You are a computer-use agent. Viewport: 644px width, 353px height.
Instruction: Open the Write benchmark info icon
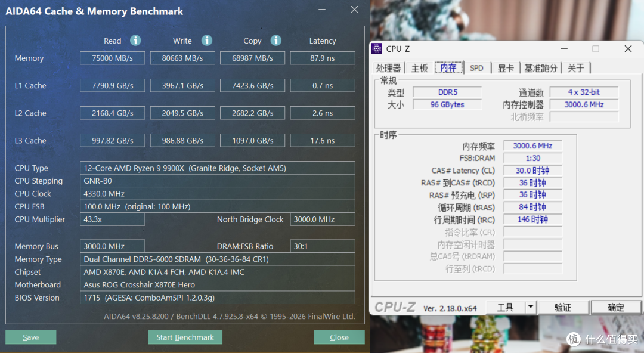[206, 41]
